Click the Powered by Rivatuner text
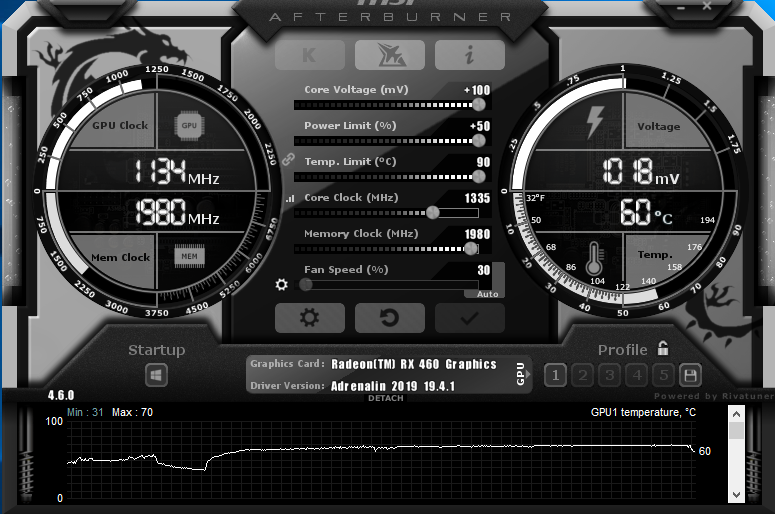Screen dimensions: 775x514 (714, 396)
